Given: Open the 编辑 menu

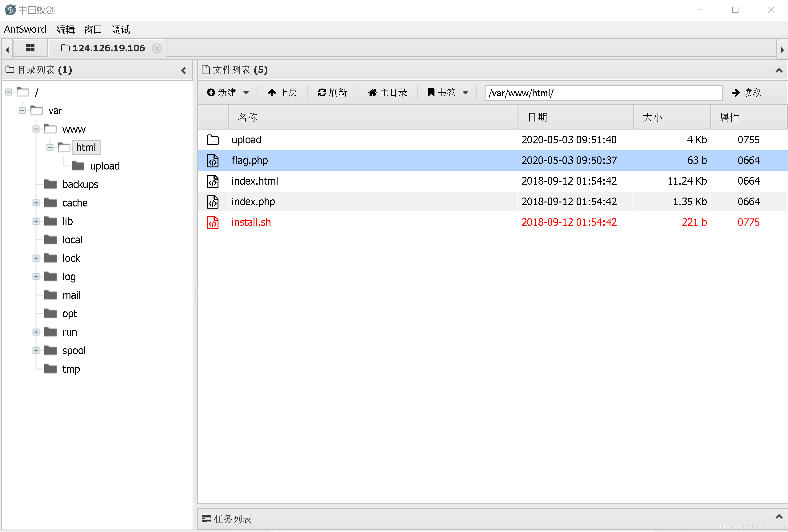Looking at the screenshot, I should tap(65, 30).
